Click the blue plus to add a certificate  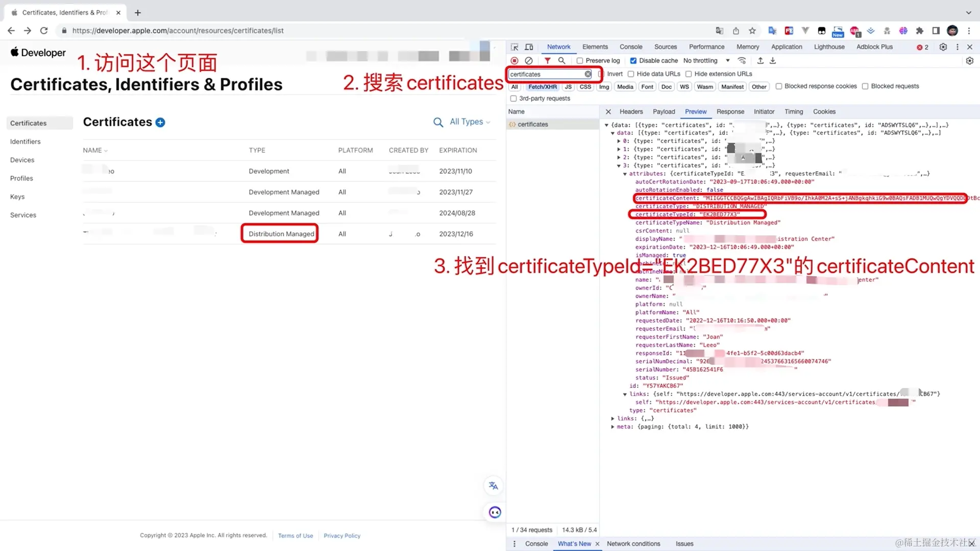coord(160,122)
